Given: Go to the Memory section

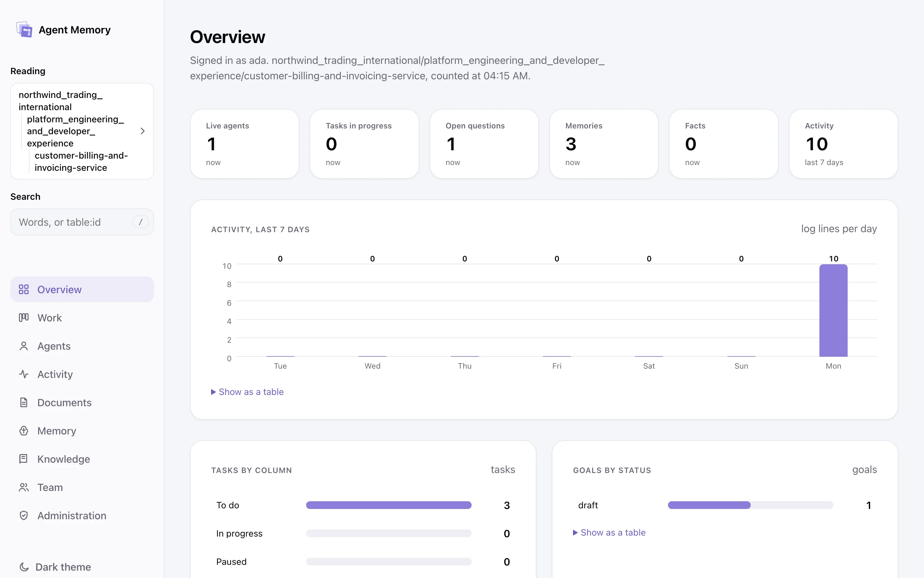Looking at the screenshot, I should [x=82, y=431].
